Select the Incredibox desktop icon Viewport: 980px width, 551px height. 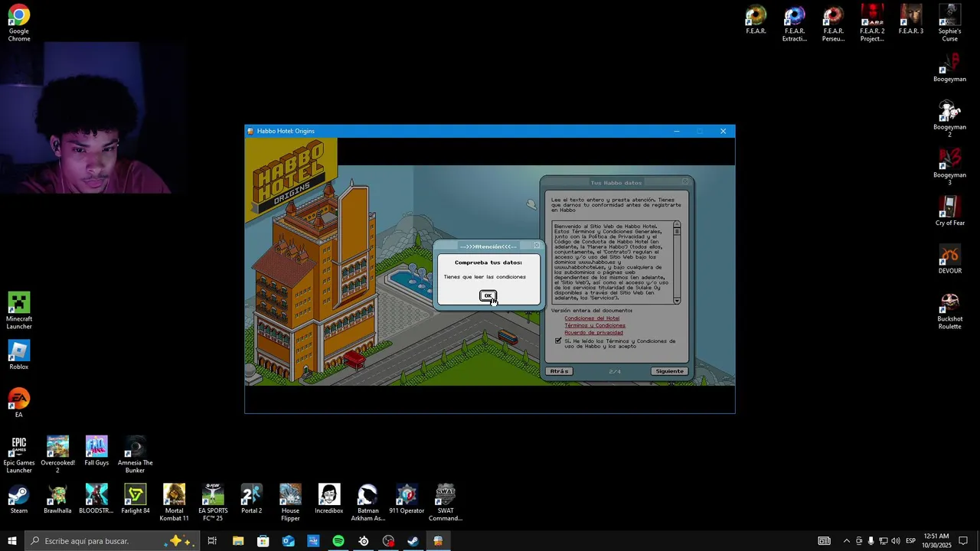pyautogui.click(x=329, y=498)
